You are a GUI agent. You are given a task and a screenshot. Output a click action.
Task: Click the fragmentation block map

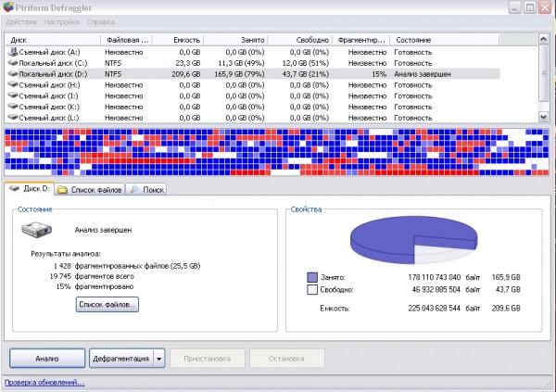point(276,152)
